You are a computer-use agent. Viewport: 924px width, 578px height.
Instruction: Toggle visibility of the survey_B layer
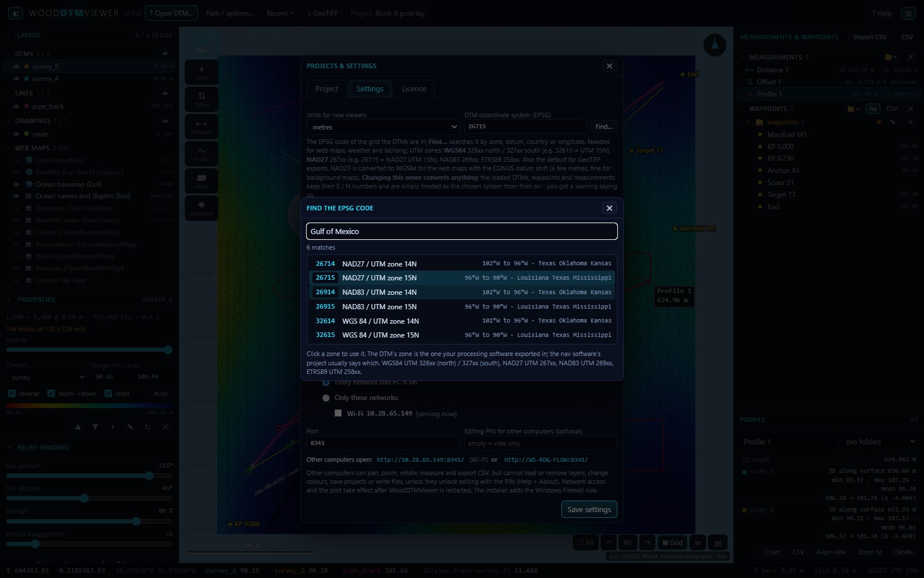17,66
